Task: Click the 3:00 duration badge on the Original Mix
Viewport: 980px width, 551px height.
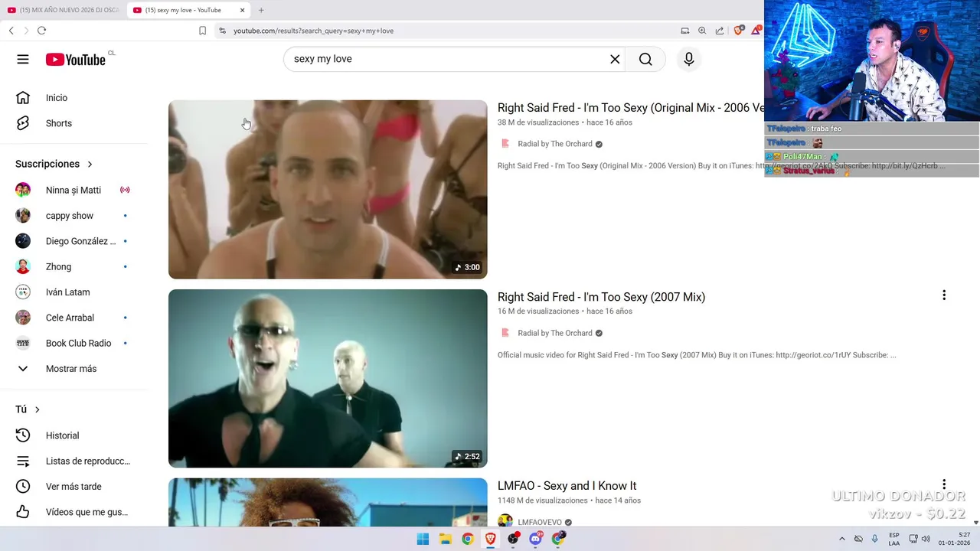Action: (467, 267)
